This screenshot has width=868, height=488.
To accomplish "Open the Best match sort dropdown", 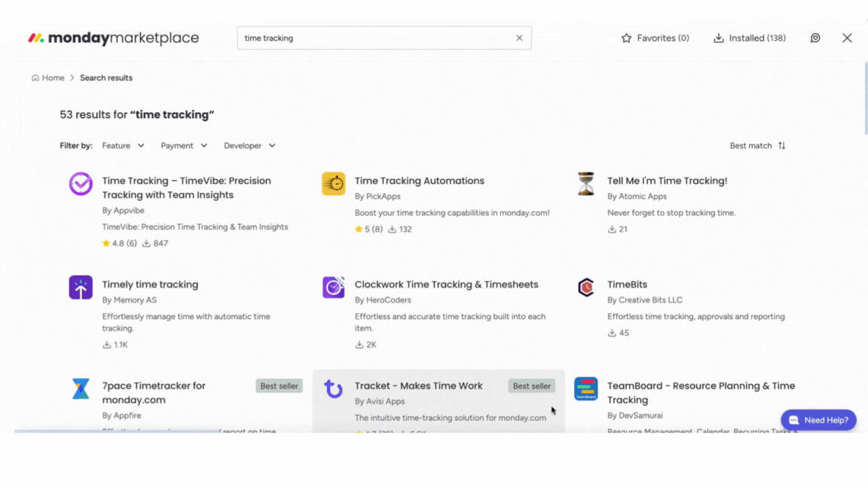I will pos(757,145).
